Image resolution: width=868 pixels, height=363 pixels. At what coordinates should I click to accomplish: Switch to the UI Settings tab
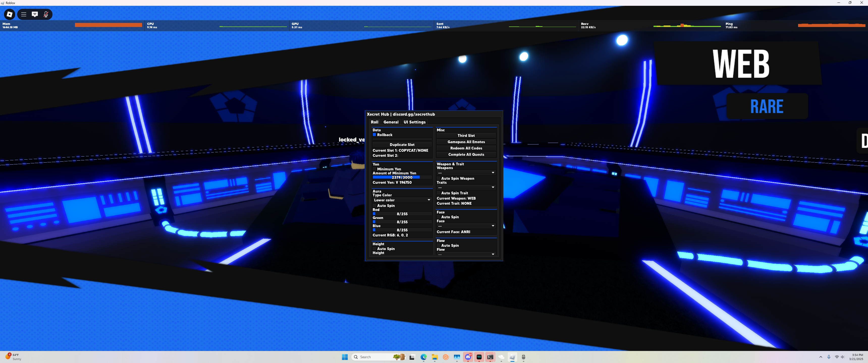(x=415, y=122)
